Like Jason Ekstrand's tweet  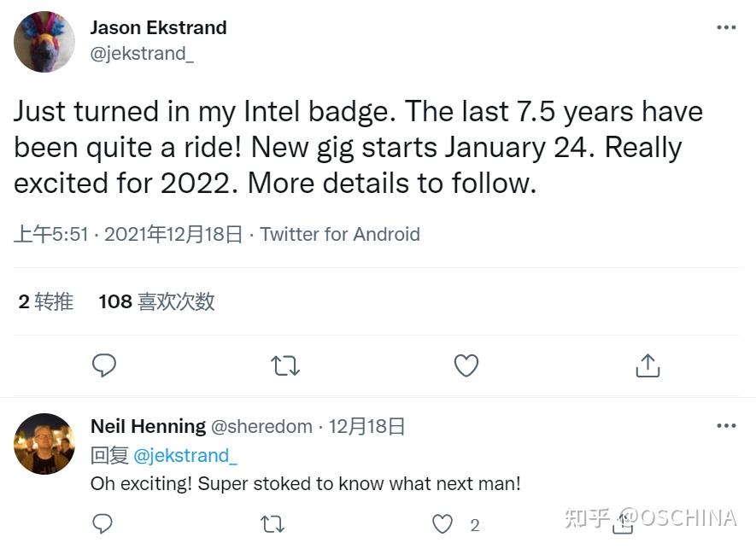click(x=466, y=365)
